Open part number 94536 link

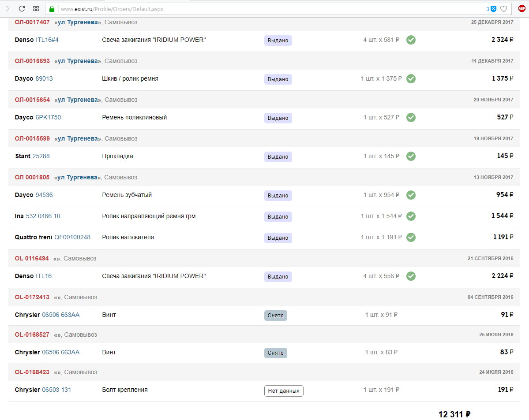44,195
